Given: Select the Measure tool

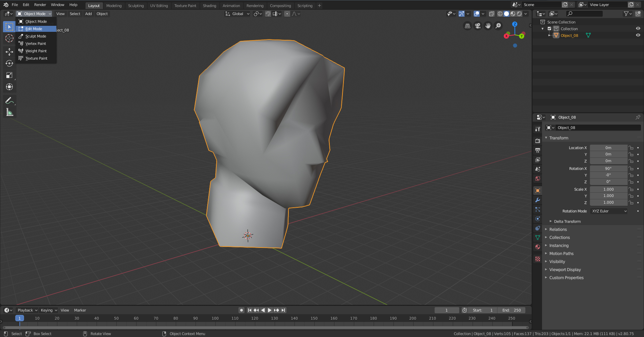Looking at the screenshot, I should pos(9,113).
